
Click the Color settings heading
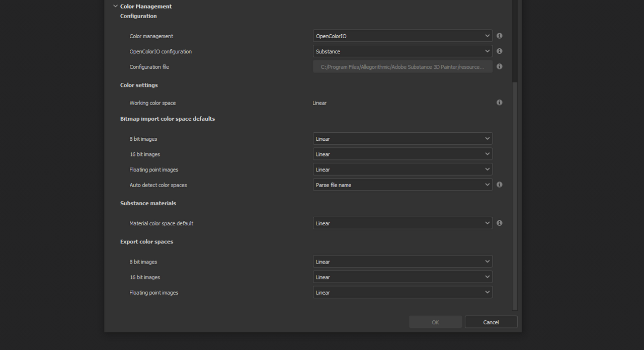(139, 85)
